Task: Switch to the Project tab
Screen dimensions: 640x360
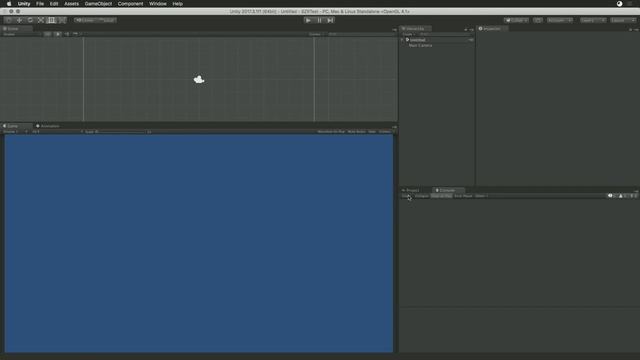Action: click(411, 190)
